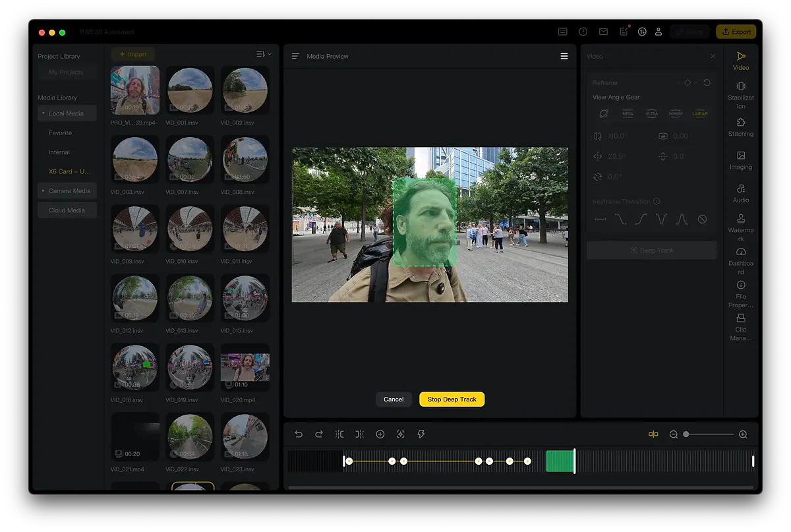The width and height of the screenshot is (791, 532).
Task: Open the Stabilization panel
Action: [741, 96]
